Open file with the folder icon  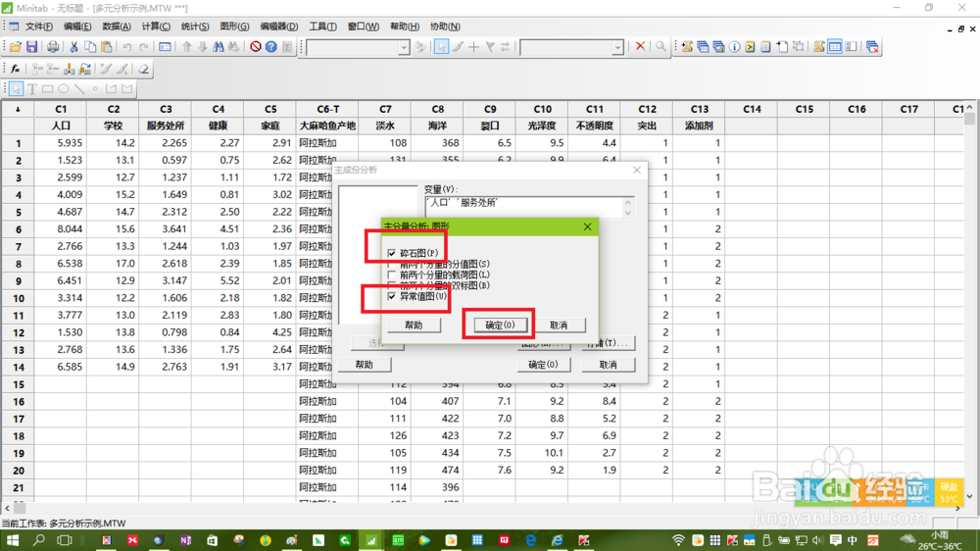point(16,47)
